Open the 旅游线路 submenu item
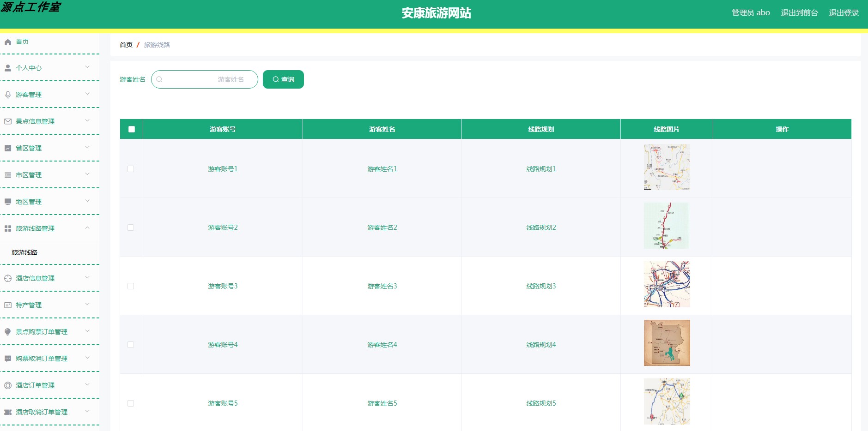Viewport: 868px width, 431px height. point(24,252)
